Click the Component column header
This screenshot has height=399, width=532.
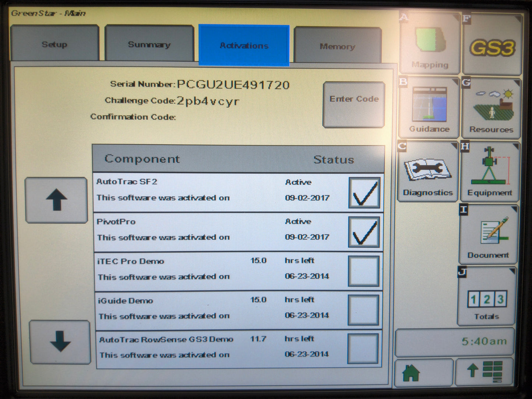142,159
